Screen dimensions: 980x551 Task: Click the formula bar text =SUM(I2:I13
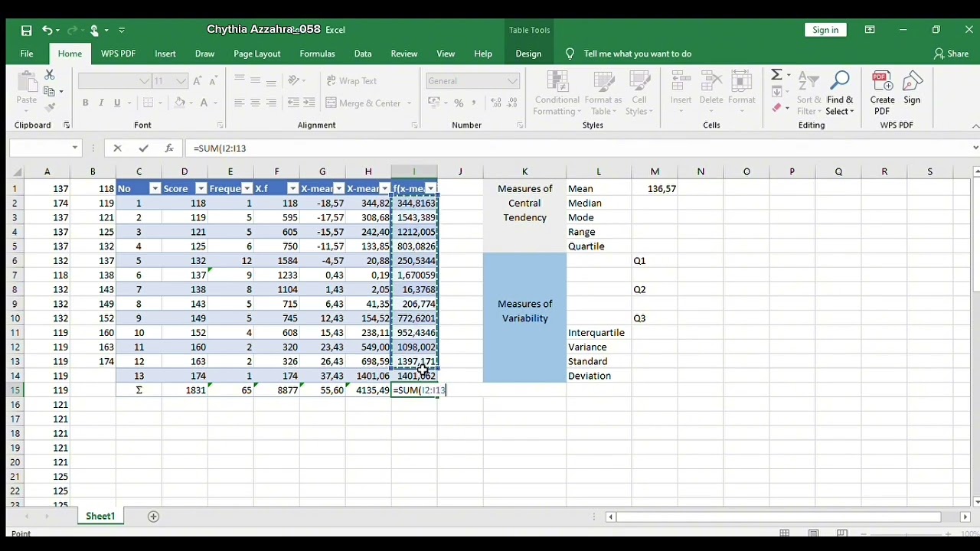(220, 148)
